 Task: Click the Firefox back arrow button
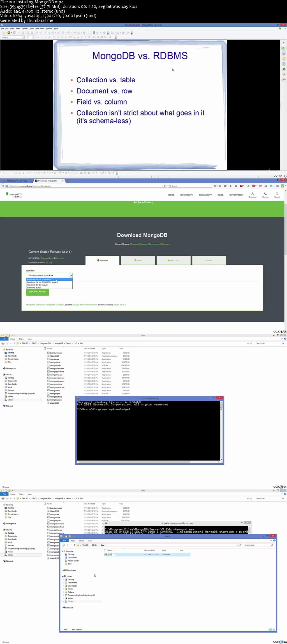[x=3, y=186]
